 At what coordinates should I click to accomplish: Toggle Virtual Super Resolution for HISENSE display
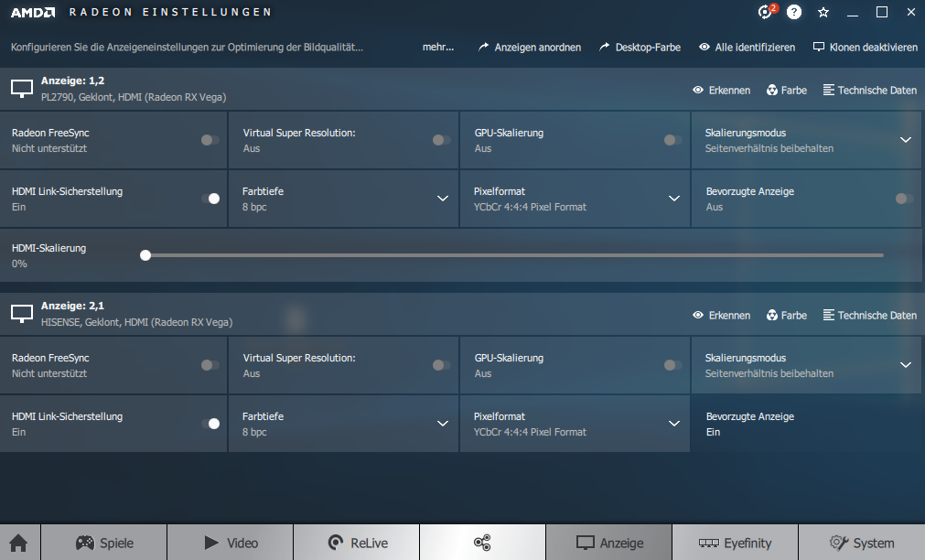[441, 365]
